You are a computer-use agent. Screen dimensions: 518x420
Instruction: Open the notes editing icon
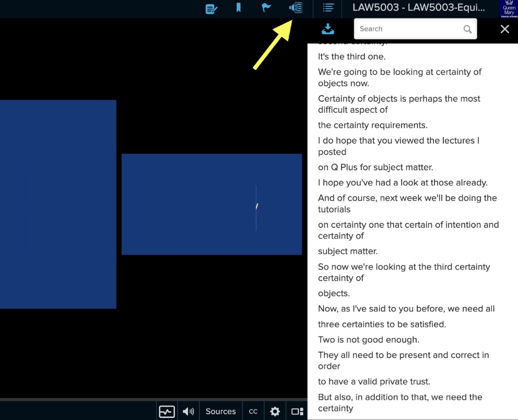(x=211, y=8)
